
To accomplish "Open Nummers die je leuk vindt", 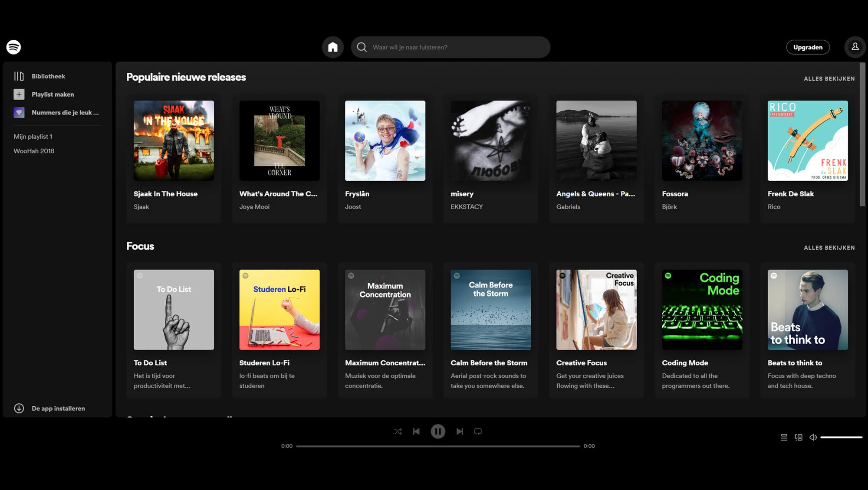I will point(65,112).
